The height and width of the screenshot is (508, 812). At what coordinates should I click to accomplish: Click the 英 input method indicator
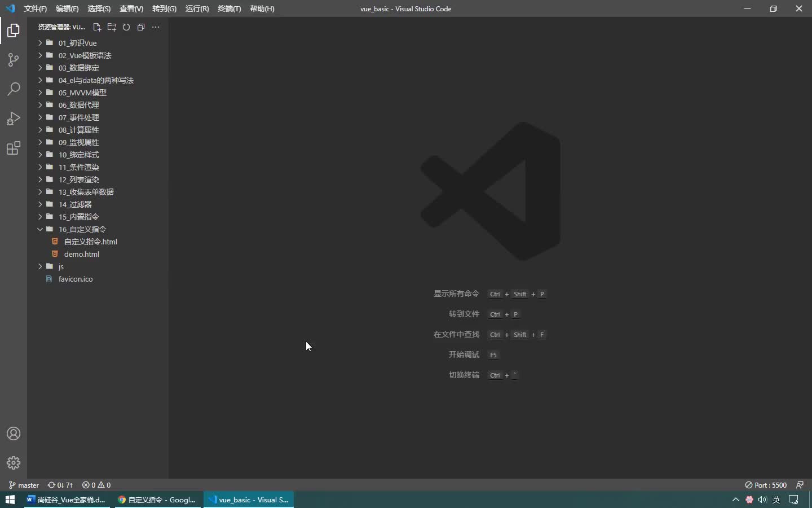coord(776,500)
